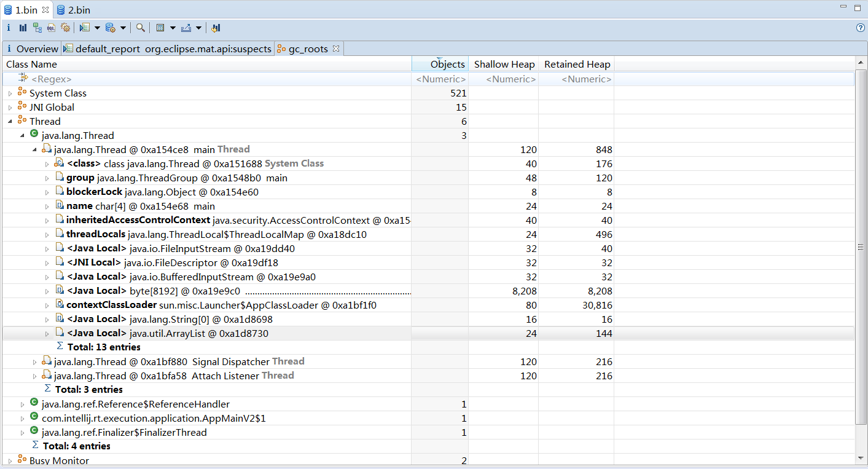
Task: Click Total: 13 entries summary row
Action: pos(428,347)
